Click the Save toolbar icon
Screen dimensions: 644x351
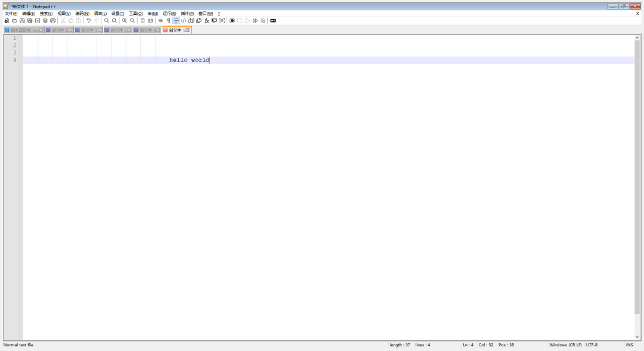pyautogui.click(x=22, y=21)
